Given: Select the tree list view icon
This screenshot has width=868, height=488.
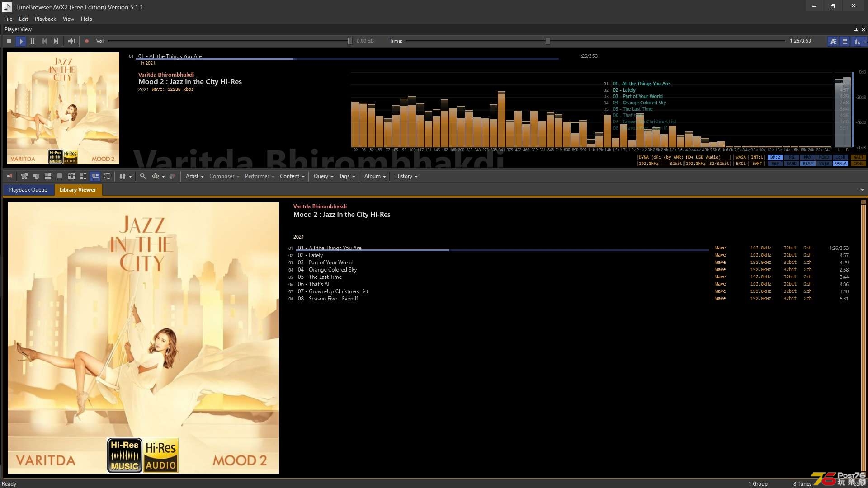Looking at the screenshot, I should point(107,176).
